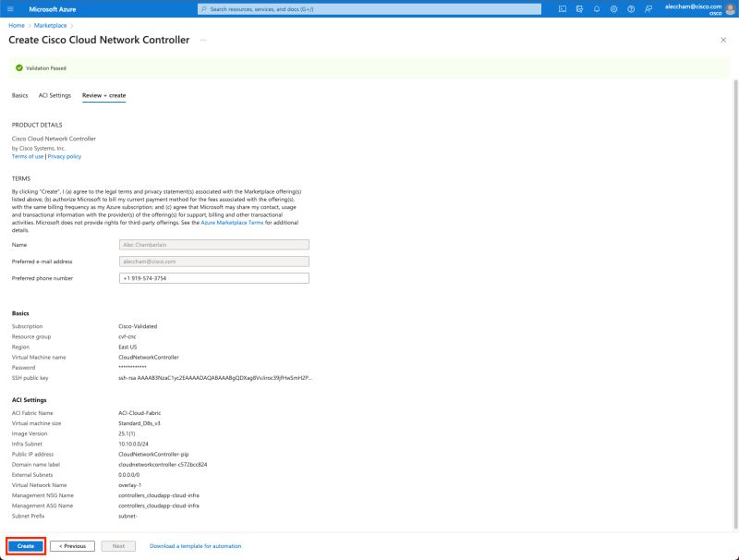This screenshot has height=560, width=739.
Task: Switch to the ACI Settings tab
Action: tap(54, 94)
